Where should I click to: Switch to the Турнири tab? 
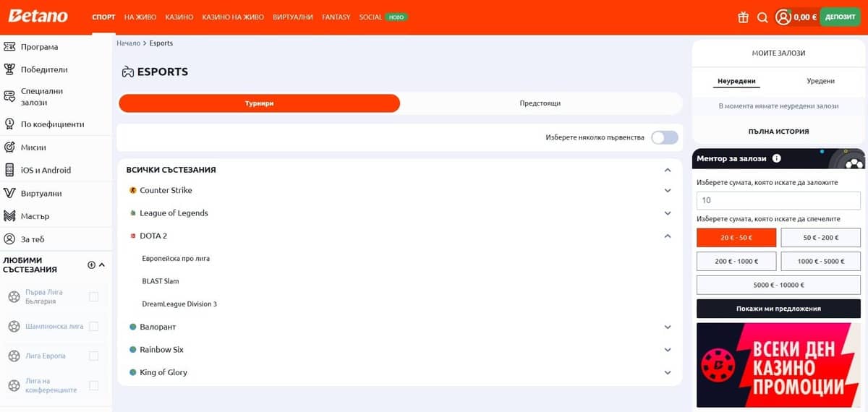[259, 103]
